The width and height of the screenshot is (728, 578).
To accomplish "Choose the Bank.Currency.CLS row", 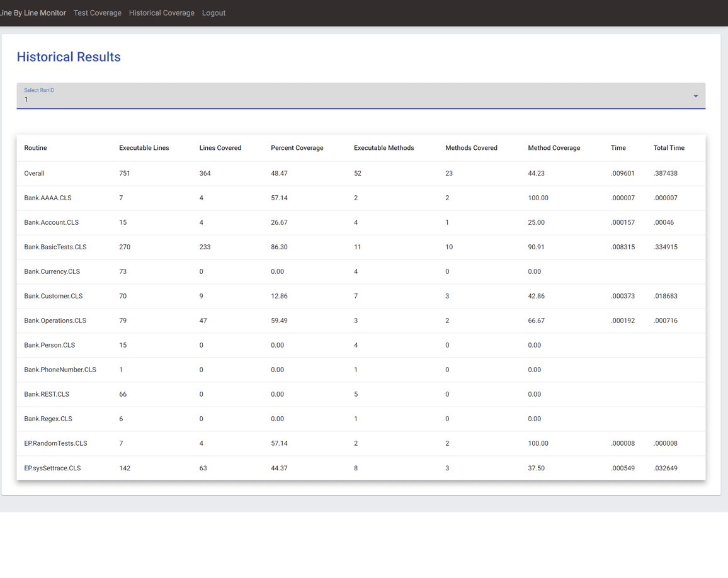I will pos(52,271).
